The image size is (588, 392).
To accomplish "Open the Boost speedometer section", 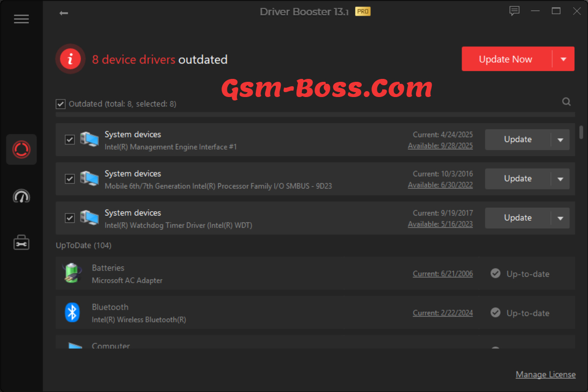I will pos(21,196).
